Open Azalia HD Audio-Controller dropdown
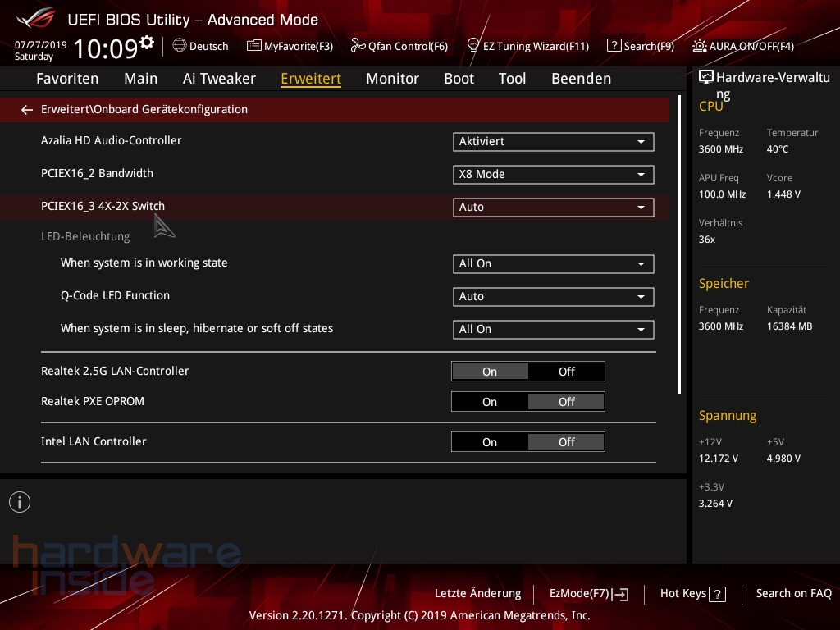 [554, 141]
